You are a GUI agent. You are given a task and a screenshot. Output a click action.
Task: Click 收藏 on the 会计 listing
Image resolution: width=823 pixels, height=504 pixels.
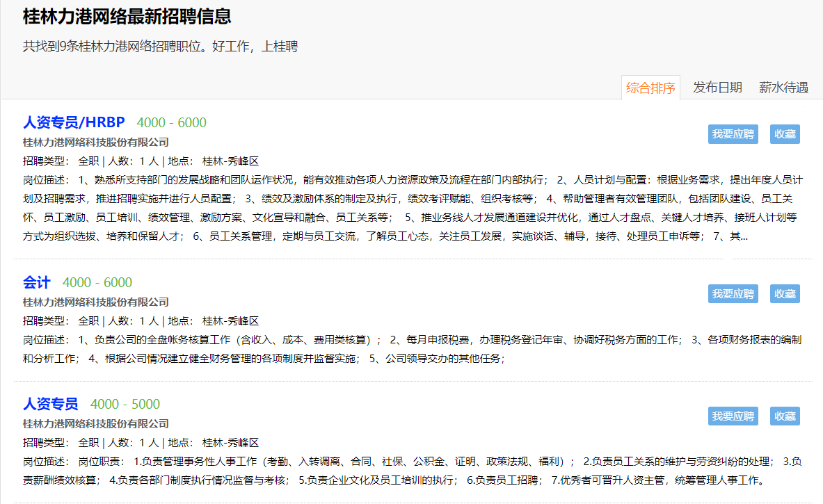[x=785, y=294]
